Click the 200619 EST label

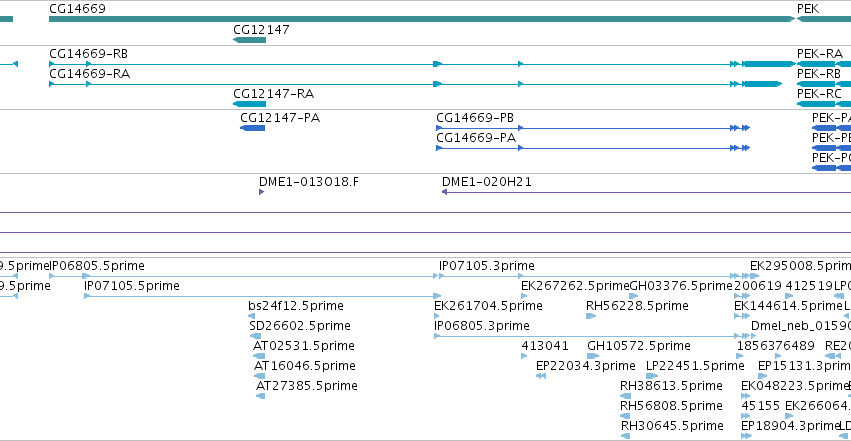[758, 286]
